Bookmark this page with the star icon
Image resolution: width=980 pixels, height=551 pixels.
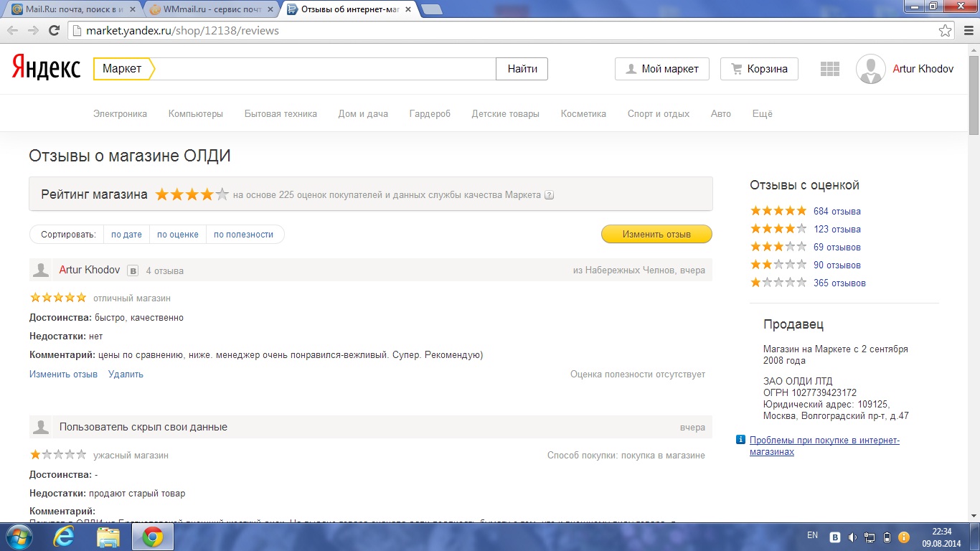[x=946, y=31]
